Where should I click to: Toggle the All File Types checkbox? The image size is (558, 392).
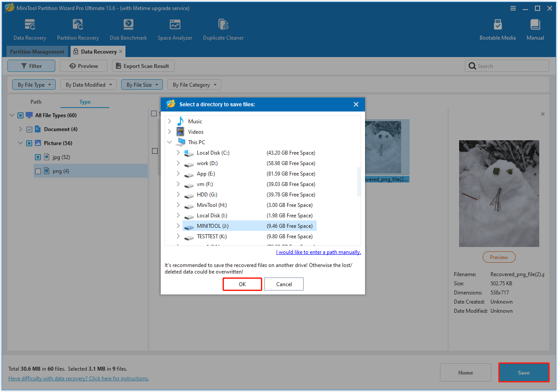pos(20,115)
